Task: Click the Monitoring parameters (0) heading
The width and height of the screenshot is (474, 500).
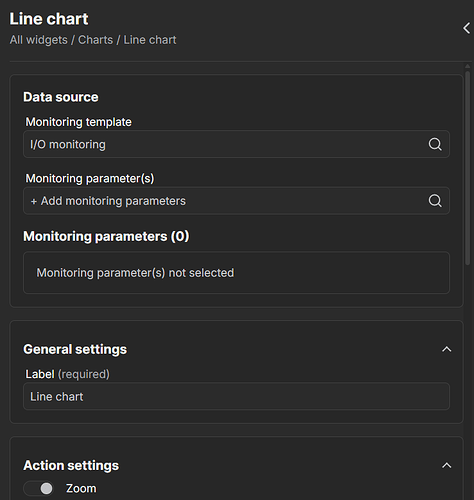Action: click(x=106, y=236)
